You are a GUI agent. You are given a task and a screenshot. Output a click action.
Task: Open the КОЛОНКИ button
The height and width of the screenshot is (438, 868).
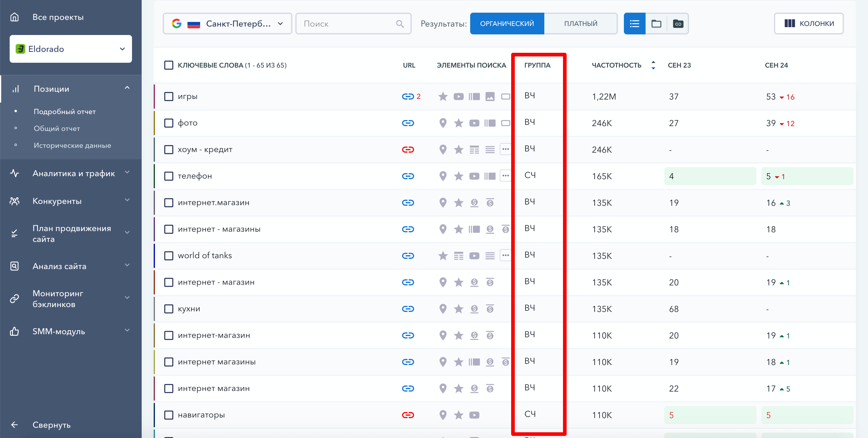click(809, 24)
